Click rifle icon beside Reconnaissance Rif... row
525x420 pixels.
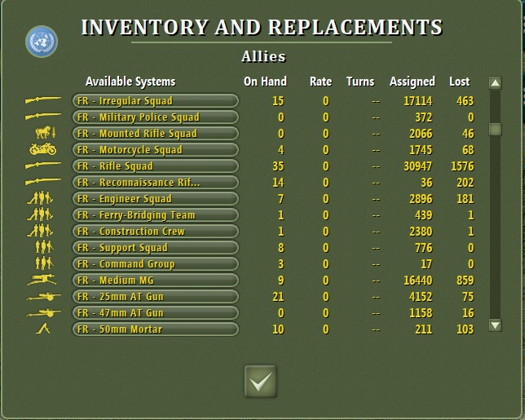click(43, 182)
